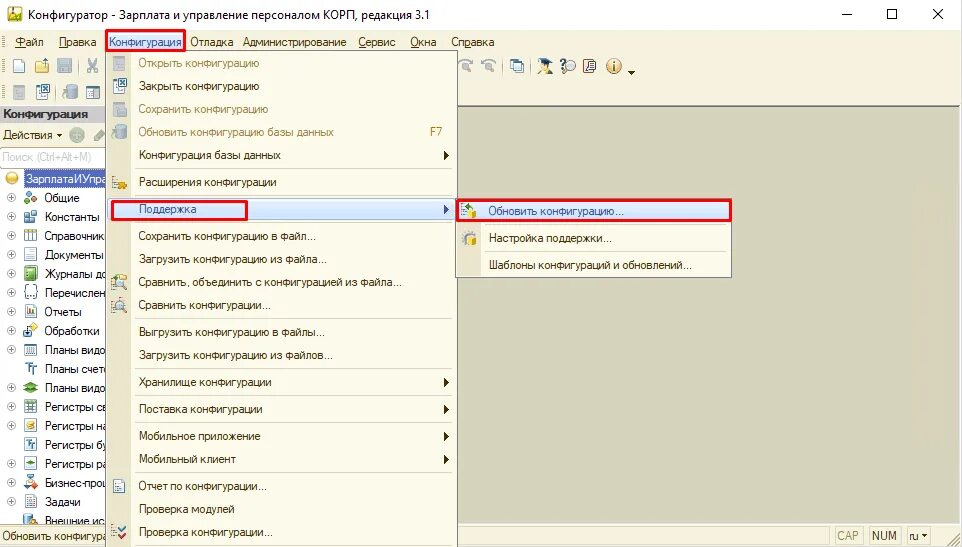Click the Update configuration icon in the submenu
This screenshot has width=962, height=547.
click(x=469, y=211)
